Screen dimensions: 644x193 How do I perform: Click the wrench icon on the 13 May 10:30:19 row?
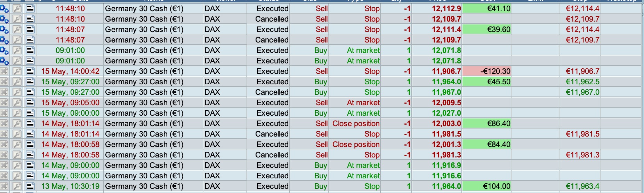17,186
